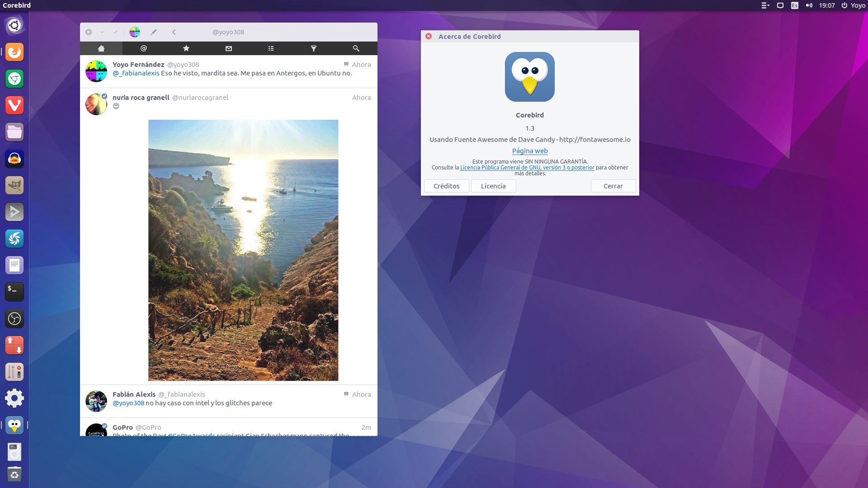The height and width of the screenshot is (488, 868).
Task: Click conversation flag on Yoyo Fernández tweet
Action: click(346, 65)
